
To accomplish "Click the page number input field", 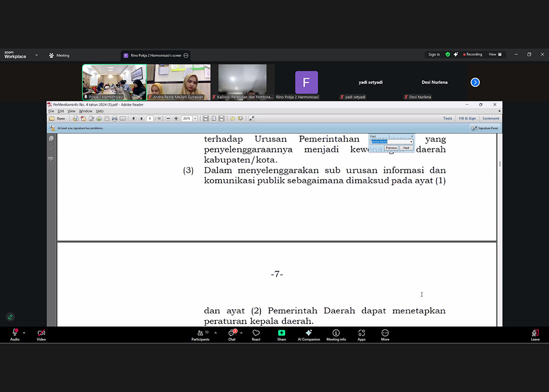I will pos(150,119).
